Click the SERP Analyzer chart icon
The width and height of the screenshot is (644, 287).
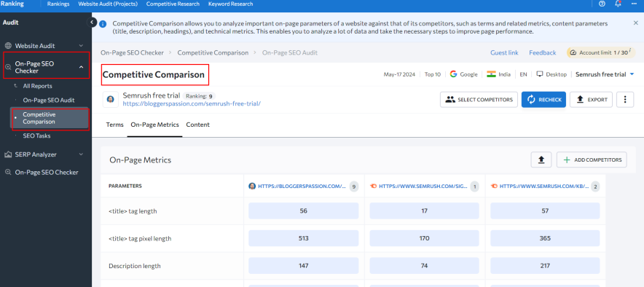coord(8,154)
